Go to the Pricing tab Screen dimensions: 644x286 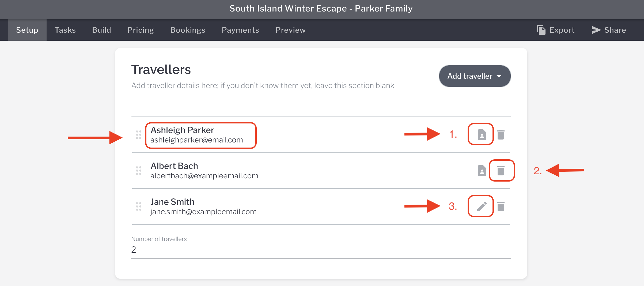pos(141,30)
